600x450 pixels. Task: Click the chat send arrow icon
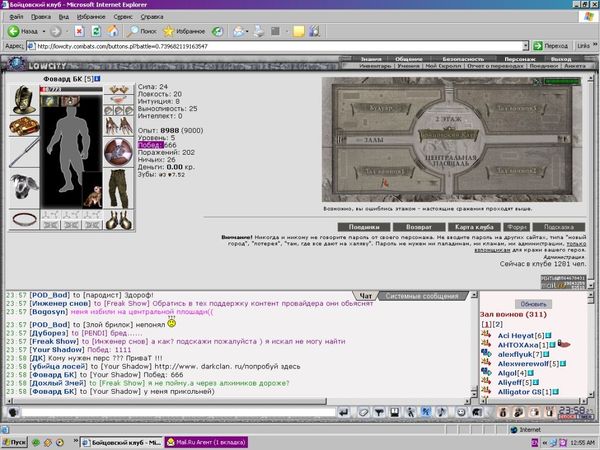[344, 412]
